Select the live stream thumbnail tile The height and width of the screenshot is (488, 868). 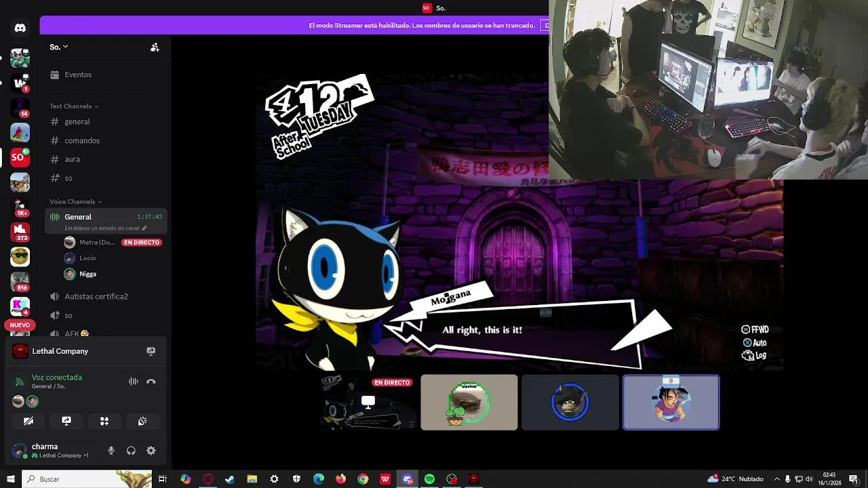tap(368, 403)
